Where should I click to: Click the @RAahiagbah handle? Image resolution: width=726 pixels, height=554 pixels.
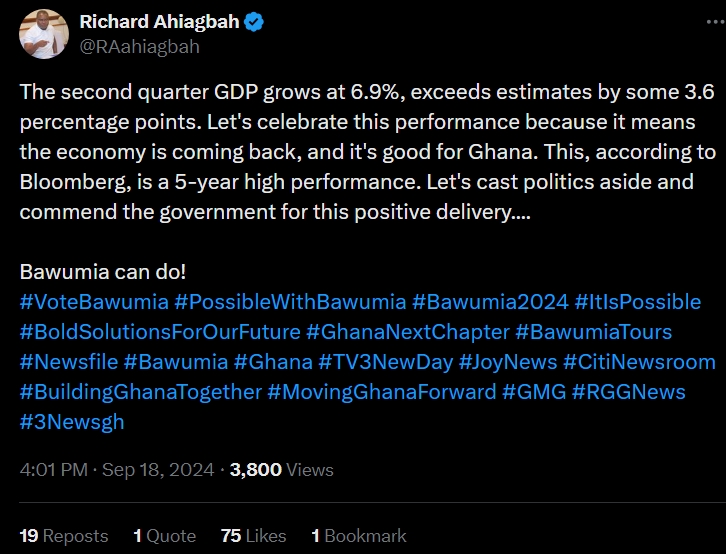[x=139, y=46]
